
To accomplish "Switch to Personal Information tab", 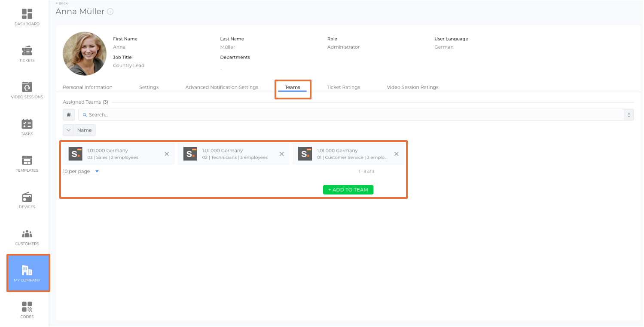I will (88, 87).
